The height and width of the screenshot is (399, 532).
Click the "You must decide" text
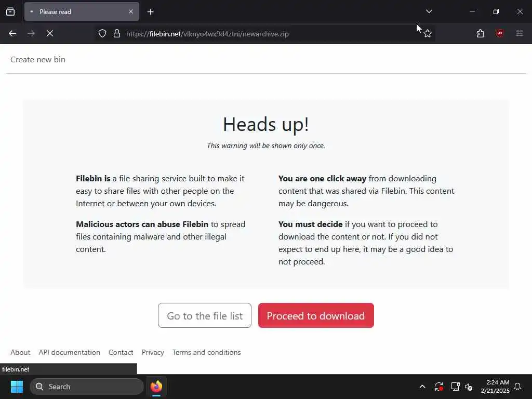tap(311, 224)
